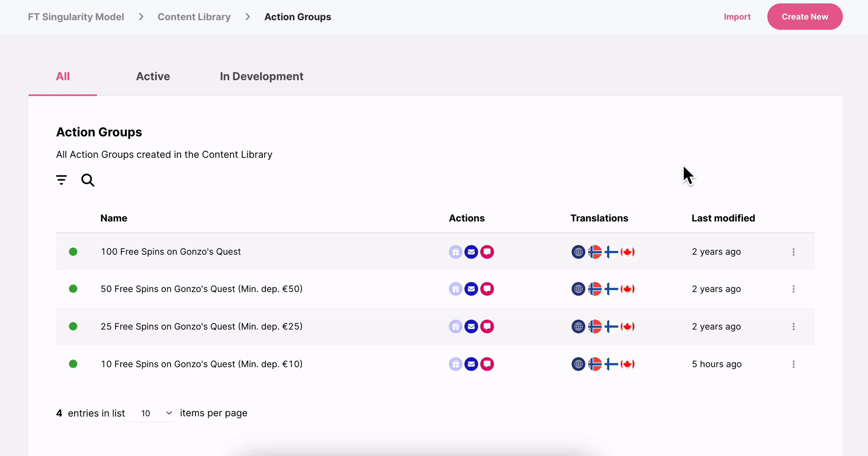Image resolution: width=868 pixels, height=456 pixels.
Task: Go to Content Library breadcrumb
Action: (x=194, y=17)
